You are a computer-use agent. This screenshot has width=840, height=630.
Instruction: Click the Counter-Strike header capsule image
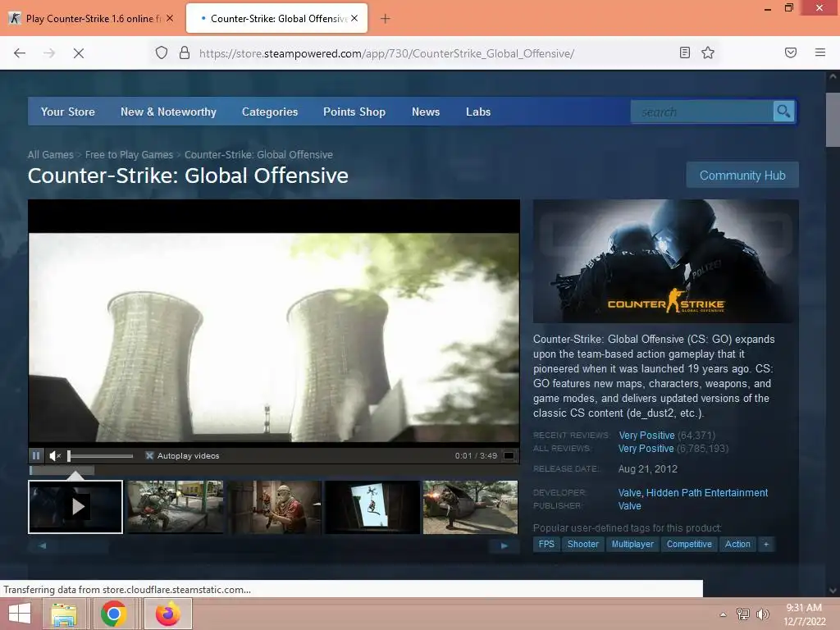665,261
